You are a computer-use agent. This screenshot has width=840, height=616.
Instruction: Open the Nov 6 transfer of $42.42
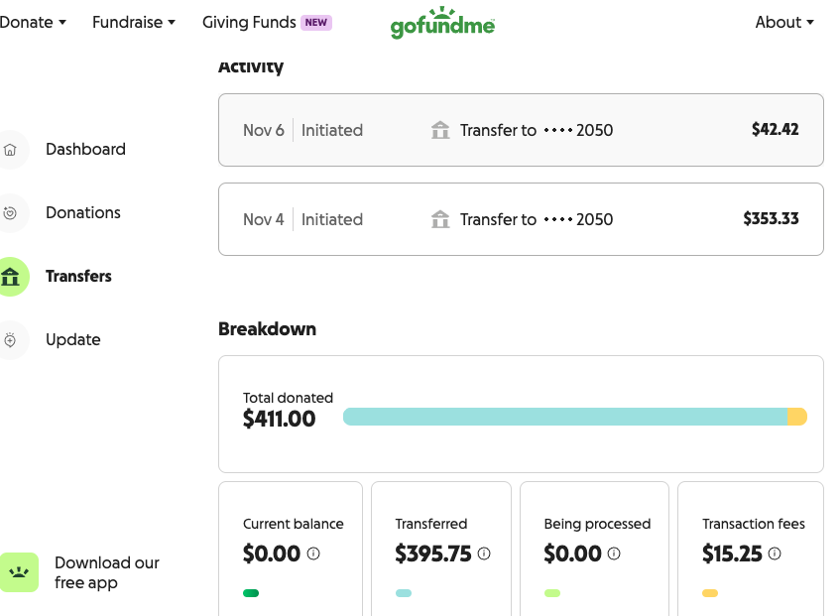521,130
